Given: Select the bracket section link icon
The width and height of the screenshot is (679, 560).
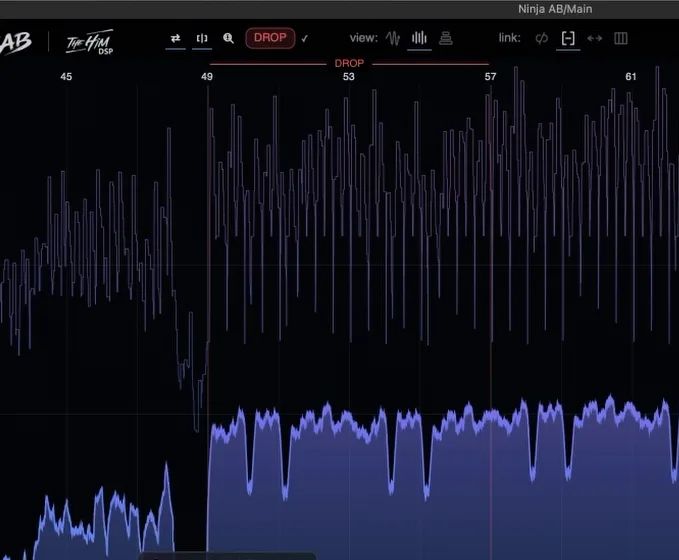Looking at the screenshot, I should (568, 39).
